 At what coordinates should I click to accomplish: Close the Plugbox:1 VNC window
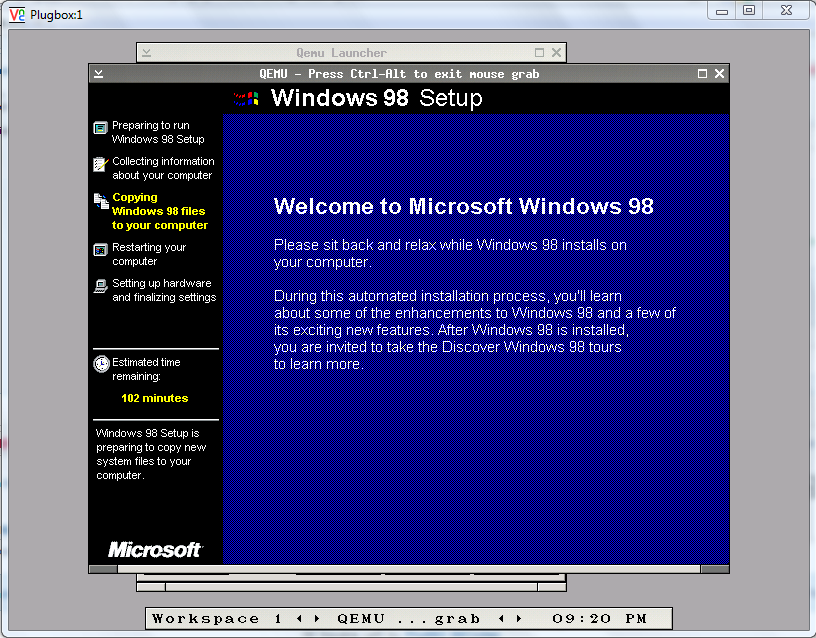(786, 10)
